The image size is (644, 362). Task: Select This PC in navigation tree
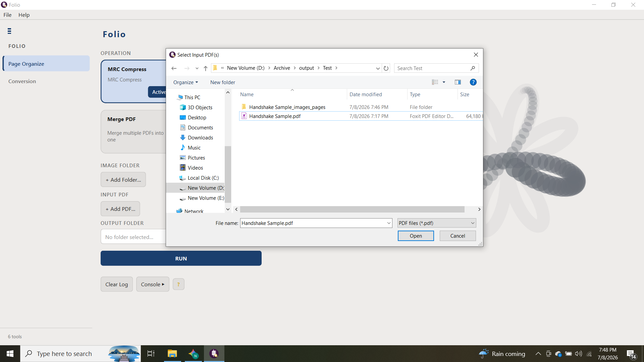coord(192,97)
